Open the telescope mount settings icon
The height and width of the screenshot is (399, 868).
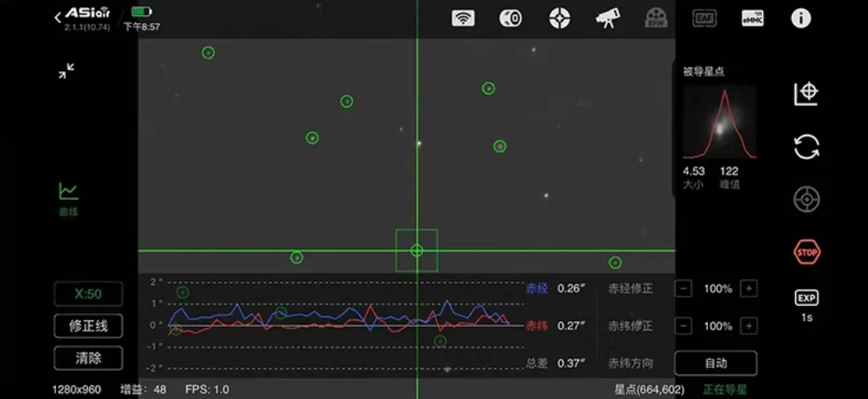pos(608,19)
